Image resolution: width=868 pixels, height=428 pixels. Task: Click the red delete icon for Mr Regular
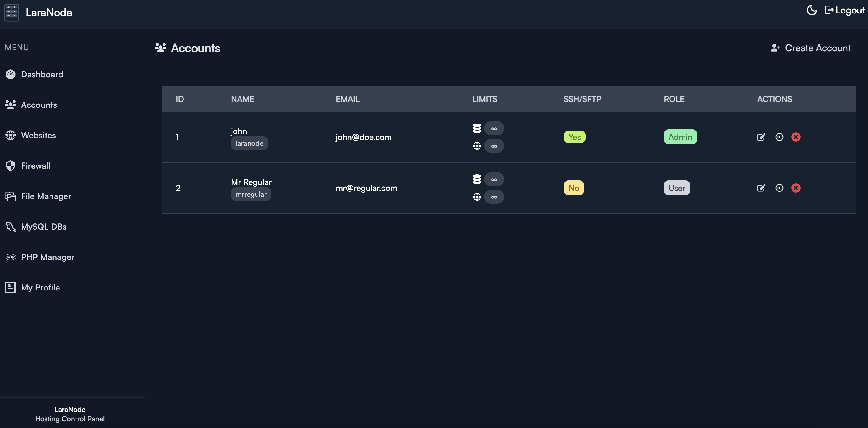tap(796, 188)
